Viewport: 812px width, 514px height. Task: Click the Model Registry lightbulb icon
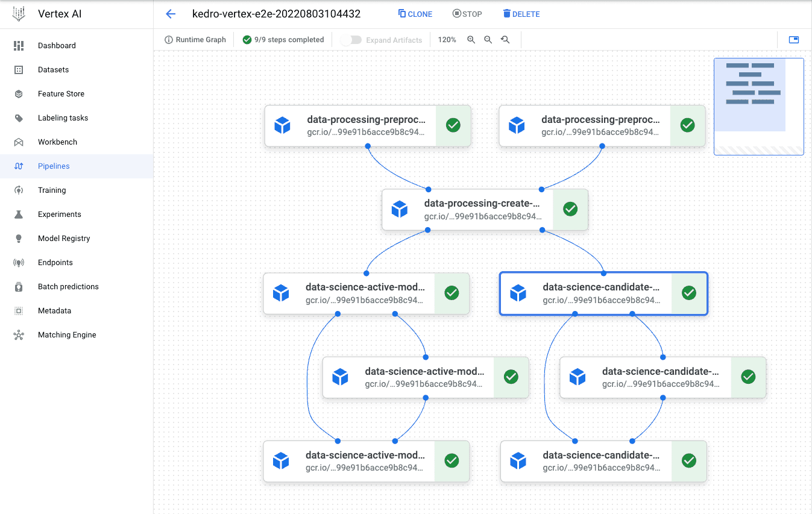point(19,239)
